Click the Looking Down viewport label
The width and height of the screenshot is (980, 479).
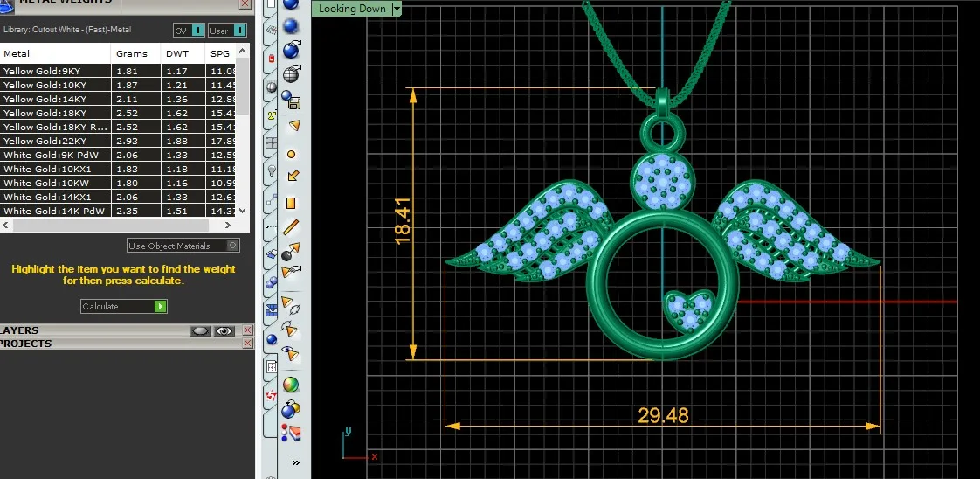click(352, 9)
